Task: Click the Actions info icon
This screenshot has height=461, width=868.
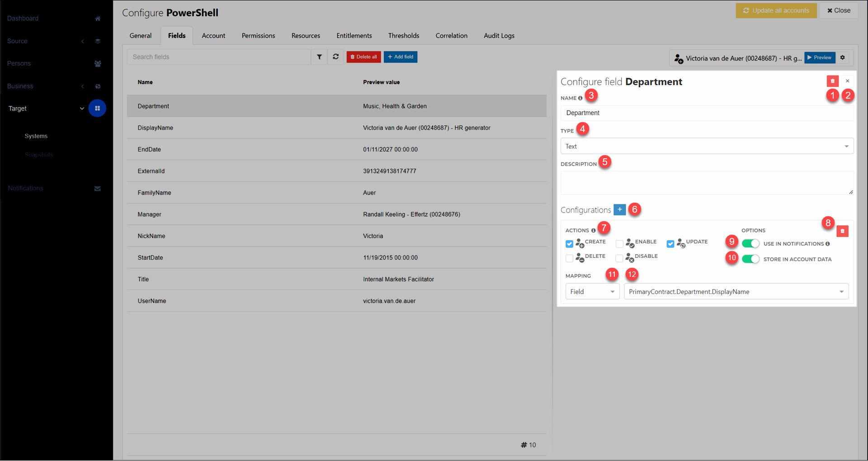Action: [593, 231]
